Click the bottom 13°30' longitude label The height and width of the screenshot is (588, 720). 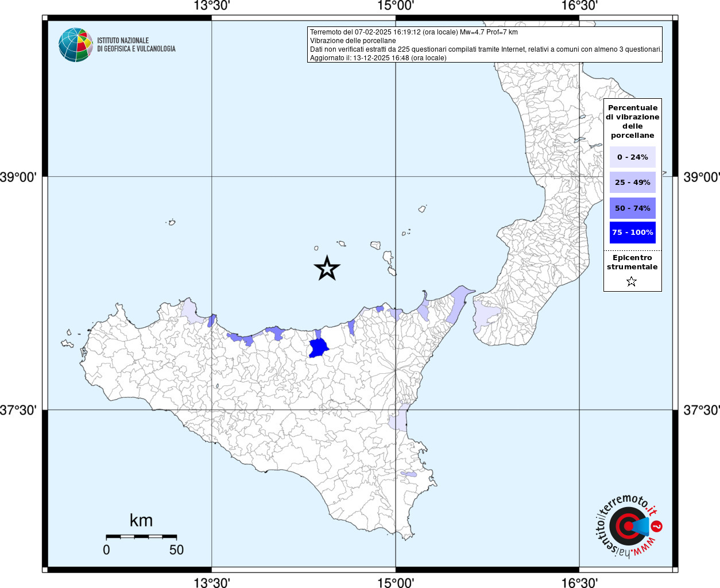pos(212,582)
